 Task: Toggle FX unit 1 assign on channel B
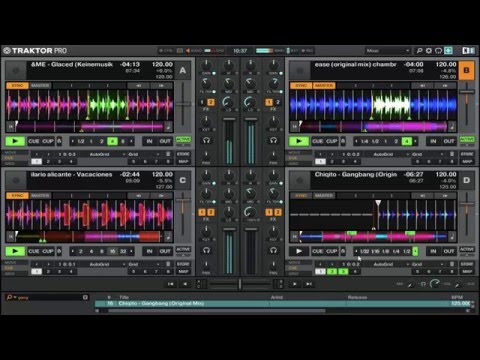click(x=269, y=102)
